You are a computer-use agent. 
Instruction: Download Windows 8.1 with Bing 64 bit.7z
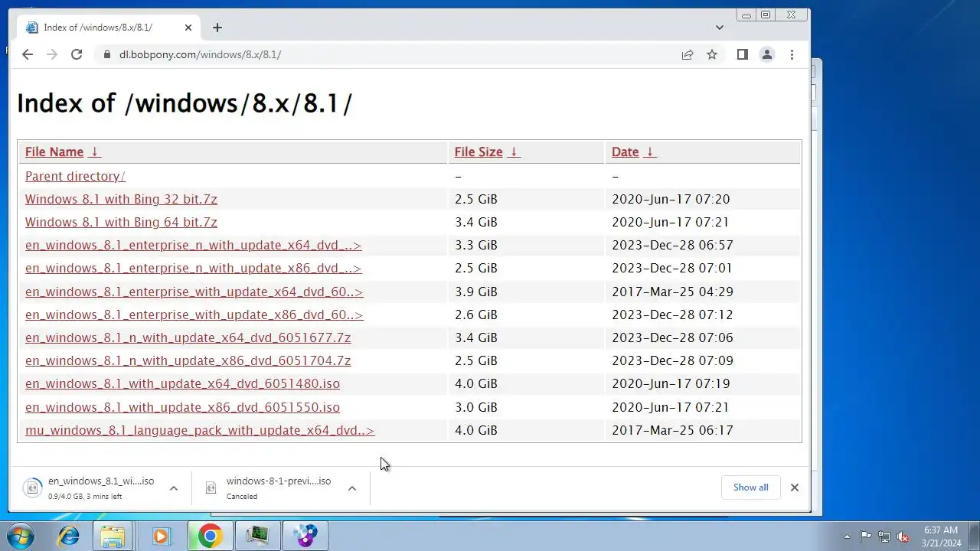(121, 222)
